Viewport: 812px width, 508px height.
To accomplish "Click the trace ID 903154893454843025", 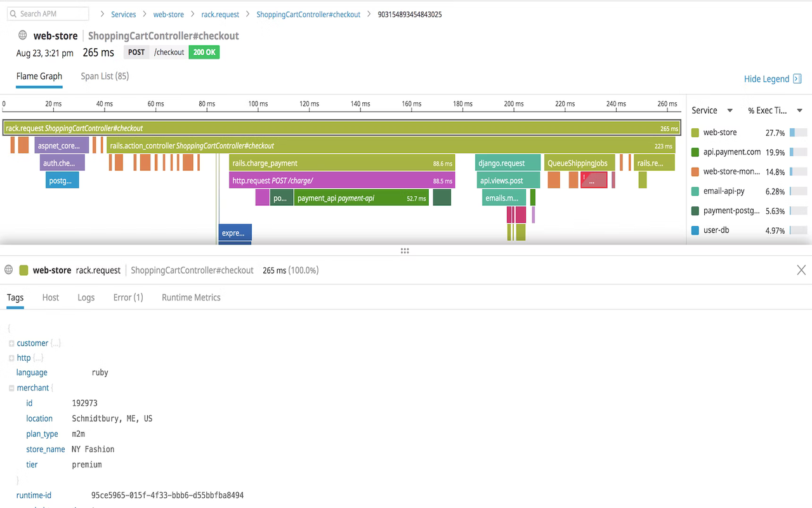I will pos(410,14).
